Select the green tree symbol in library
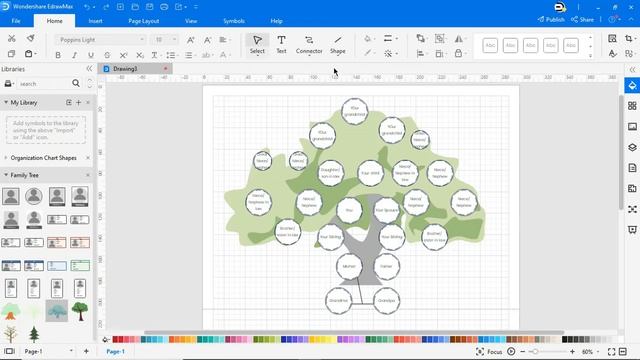This screenshot has height=360, width=640. (x=80, y=311)
